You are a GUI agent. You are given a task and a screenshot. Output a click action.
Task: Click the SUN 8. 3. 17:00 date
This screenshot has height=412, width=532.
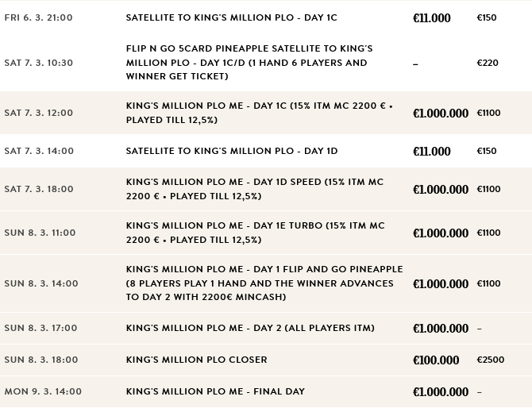click(x=40, y=328)
